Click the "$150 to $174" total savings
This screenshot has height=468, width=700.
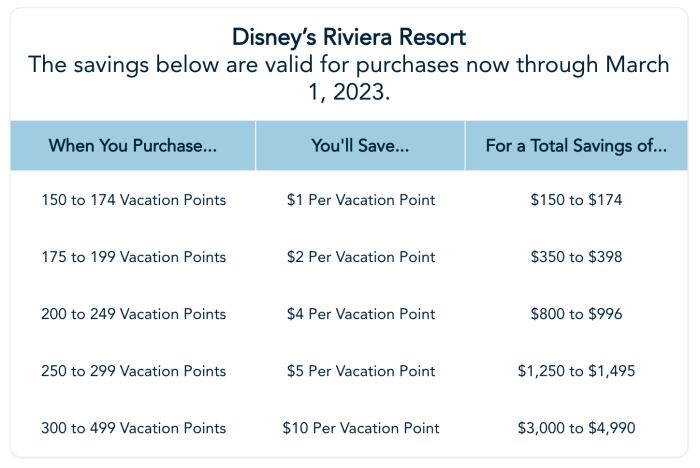(x=576, y=200)
